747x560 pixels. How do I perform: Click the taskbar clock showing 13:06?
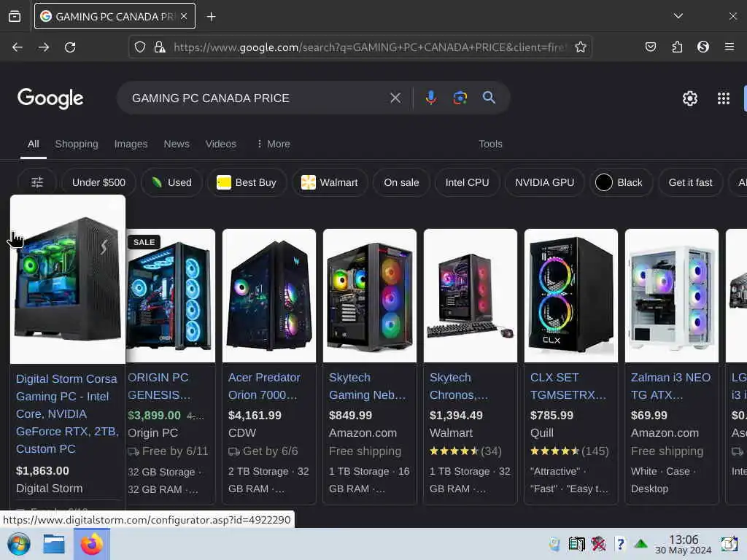point(683,544)
